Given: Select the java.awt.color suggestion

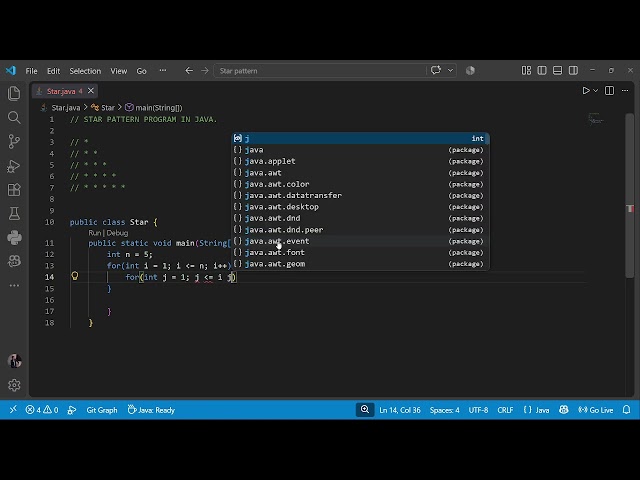Looking at the screenshot, I should pyautogui.click(x=360, y=184).
